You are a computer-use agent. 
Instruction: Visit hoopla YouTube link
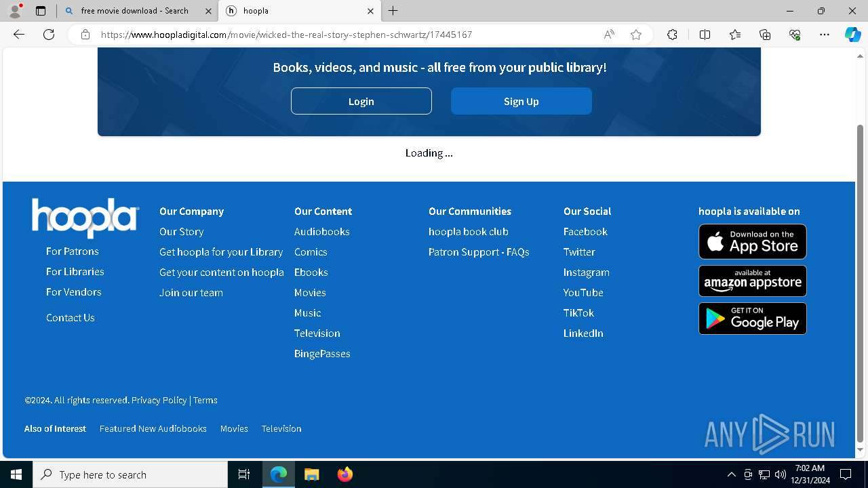(x=583, y=292)
